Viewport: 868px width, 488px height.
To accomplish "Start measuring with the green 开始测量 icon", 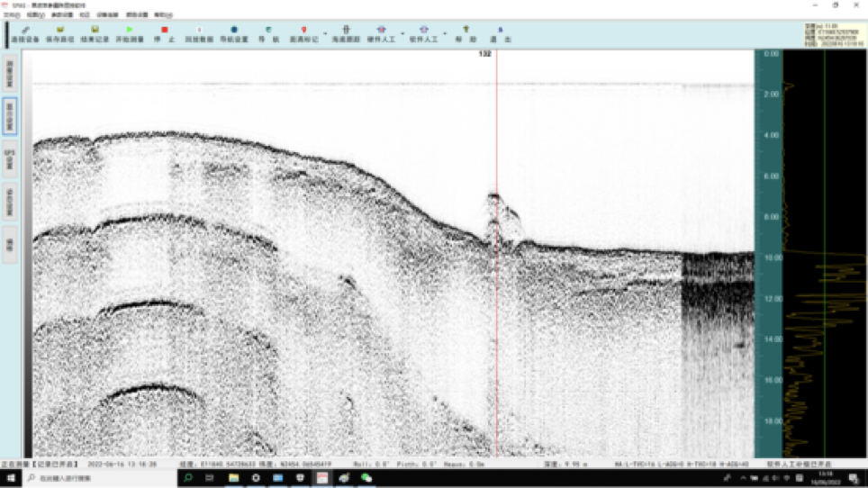I will point(130,34).
